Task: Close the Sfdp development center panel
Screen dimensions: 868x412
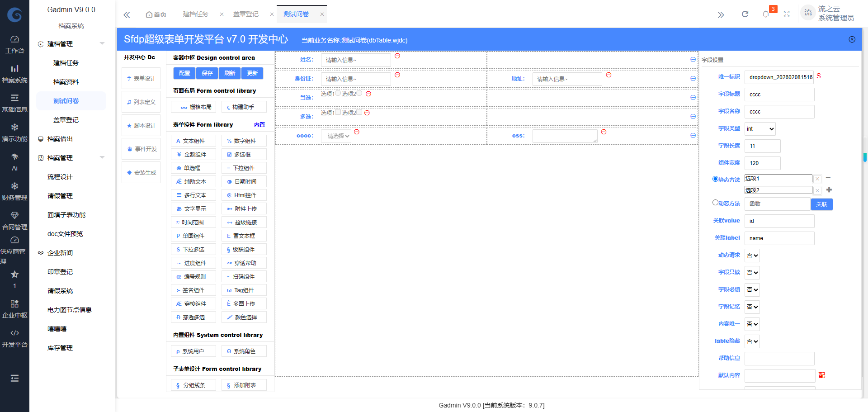Action: (852, 40)
